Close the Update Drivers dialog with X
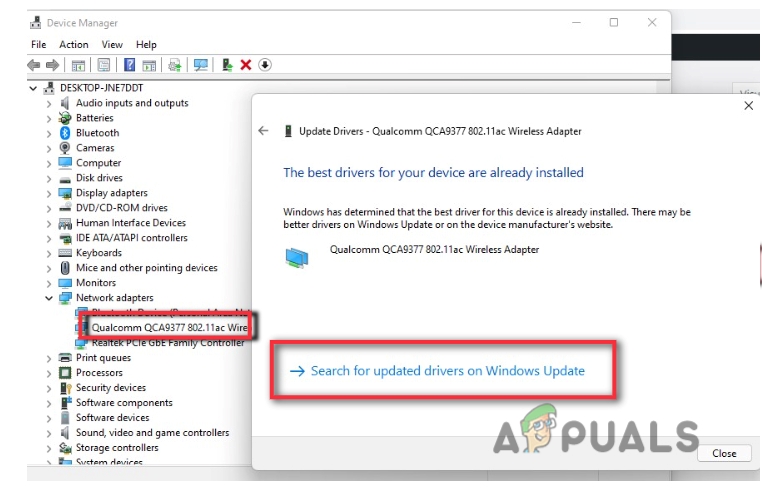Viewport: 762px width, 490px height. click(748, 105)
